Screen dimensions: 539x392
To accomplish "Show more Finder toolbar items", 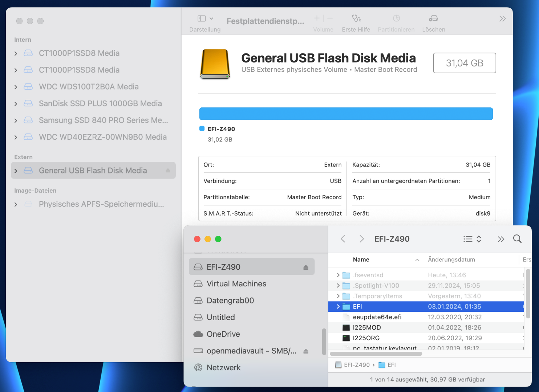I will [x=501, y=239].
